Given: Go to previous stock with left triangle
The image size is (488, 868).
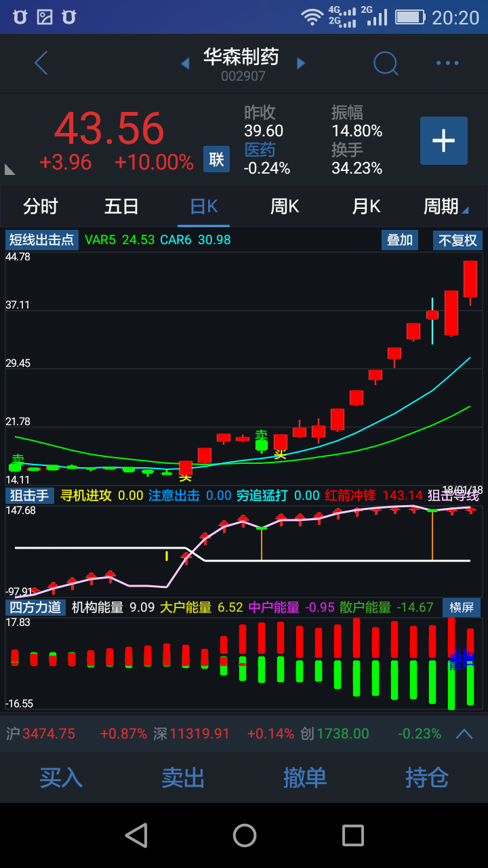Looking at the screenshot, I should [184, 64].
